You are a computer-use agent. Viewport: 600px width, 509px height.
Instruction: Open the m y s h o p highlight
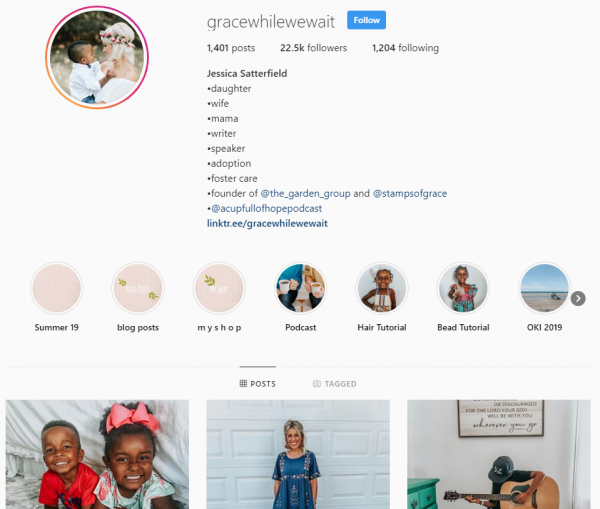(219, 288)
